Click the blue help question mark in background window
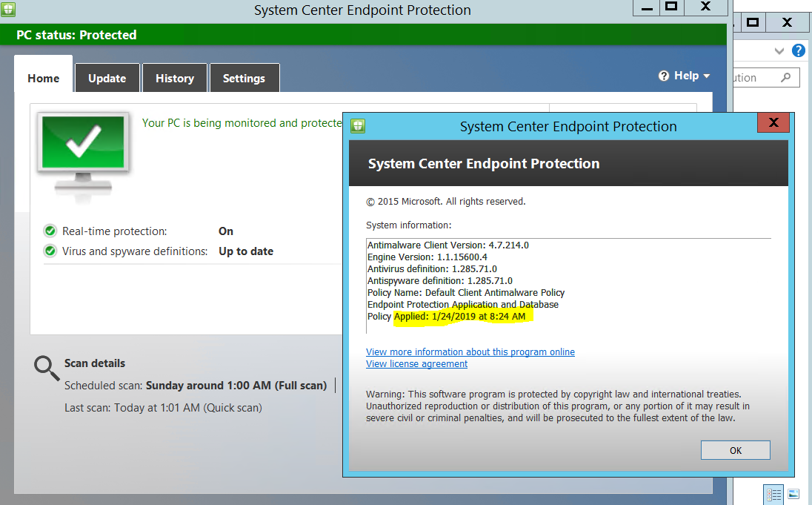The height and width of the screenshot is (505, 812). click(x=799, y=50)
